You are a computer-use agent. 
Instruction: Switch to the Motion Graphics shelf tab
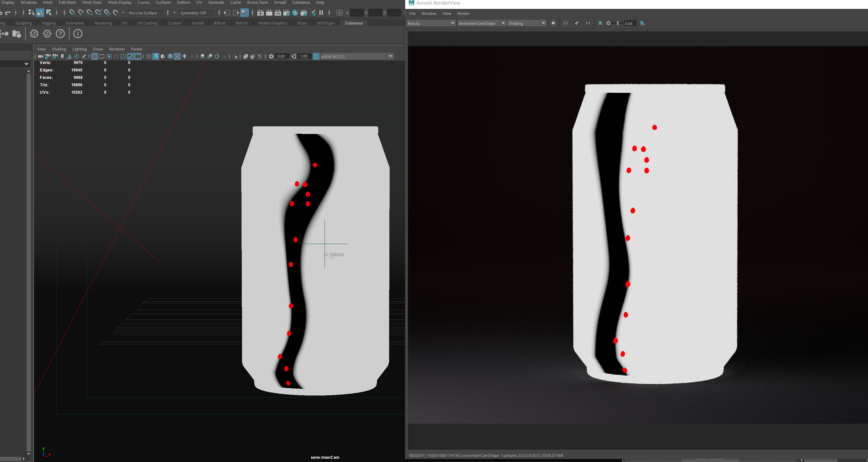(272, 23)
